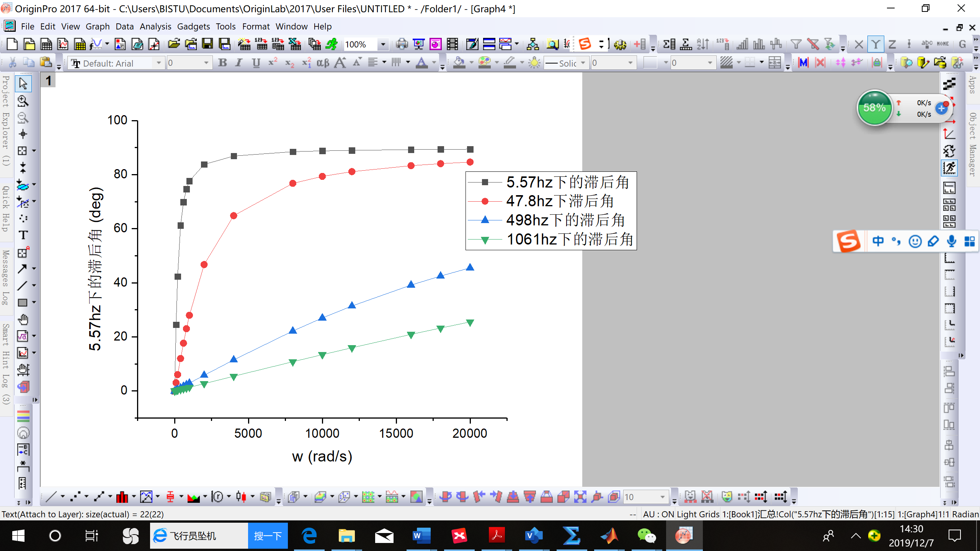The width and height of the screenshot is (980, 551).
Task: Print the active graph
Action: pos(401,44)
